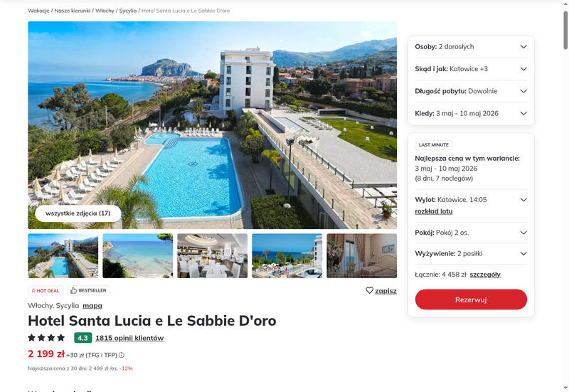The image size is (569, 392).
Task: Expand the Osoby: 2 dorosłych dropdown
Action: coord(471,47)
